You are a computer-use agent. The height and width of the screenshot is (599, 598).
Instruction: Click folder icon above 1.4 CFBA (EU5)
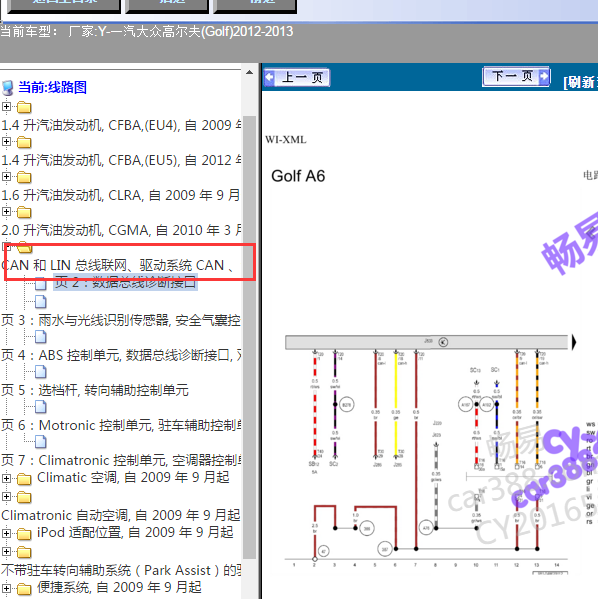[24, 142]
